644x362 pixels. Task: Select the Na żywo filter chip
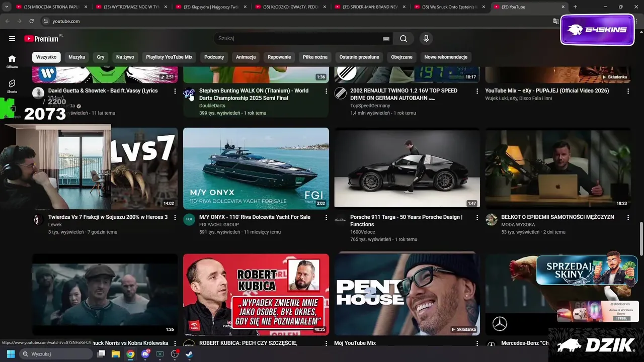(125, 57)
